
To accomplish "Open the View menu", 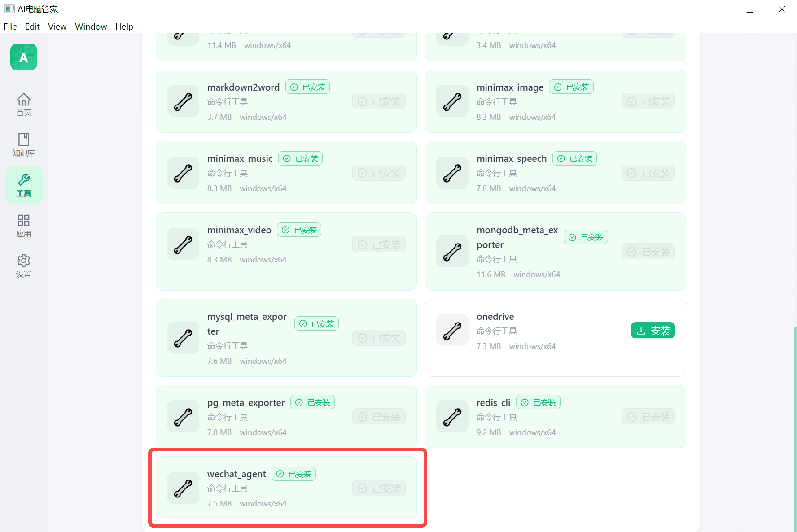I will tap(57, 26).
